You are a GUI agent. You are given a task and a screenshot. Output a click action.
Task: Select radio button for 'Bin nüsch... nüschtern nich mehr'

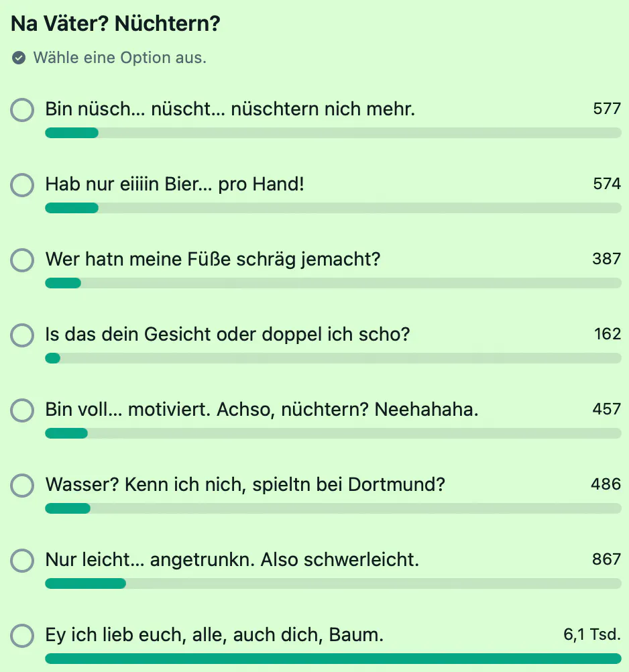point(22,110)
